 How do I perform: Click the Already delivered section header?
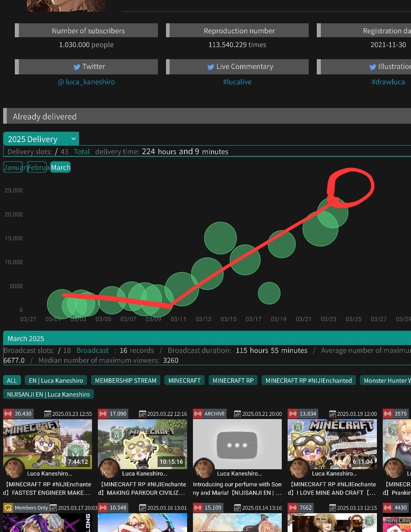click(x=207, y=117)
